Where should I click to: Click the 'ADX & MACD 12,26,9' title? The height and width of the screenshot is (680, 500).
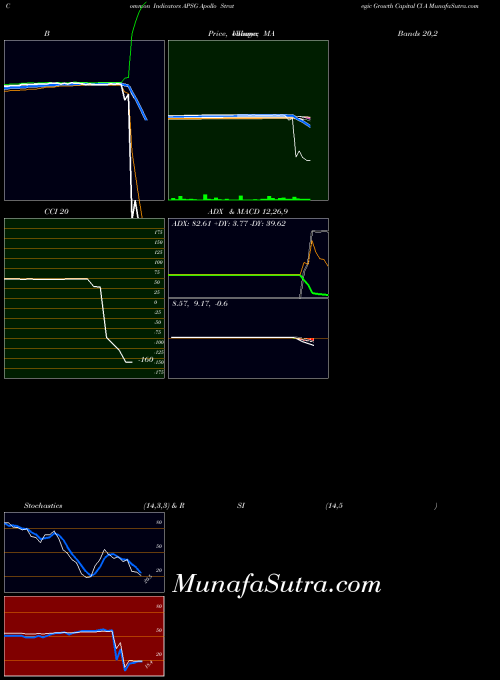tap(248, 212)
